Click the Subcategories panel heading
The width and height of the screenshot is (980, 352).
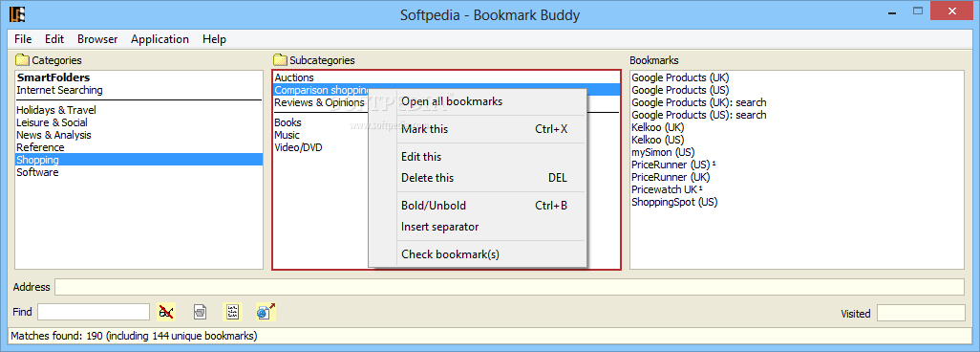(322, 60)
